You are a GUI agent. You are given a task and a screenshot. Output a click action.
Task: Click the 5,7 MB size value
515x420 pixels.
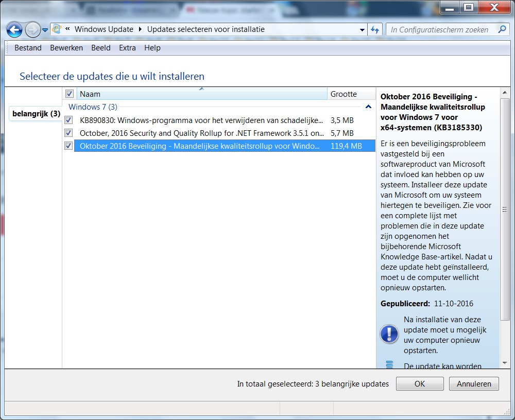(342, 133)
